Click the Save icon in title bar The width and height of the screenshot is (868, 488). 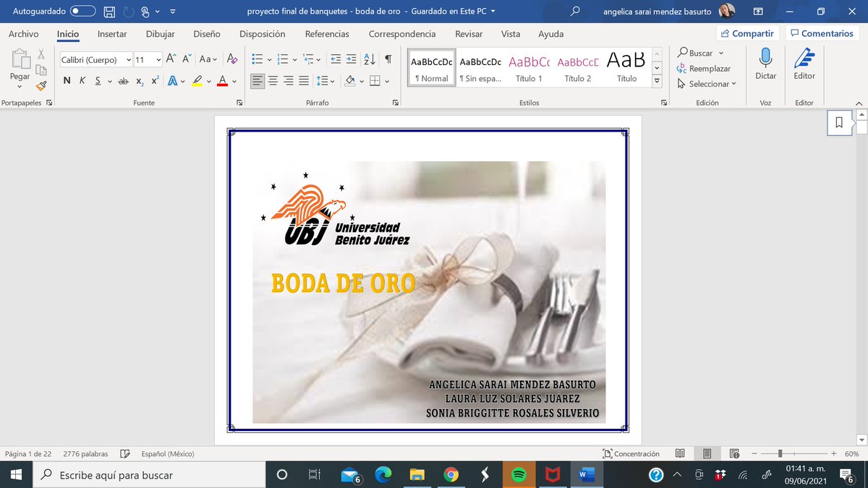click(109, 12)
